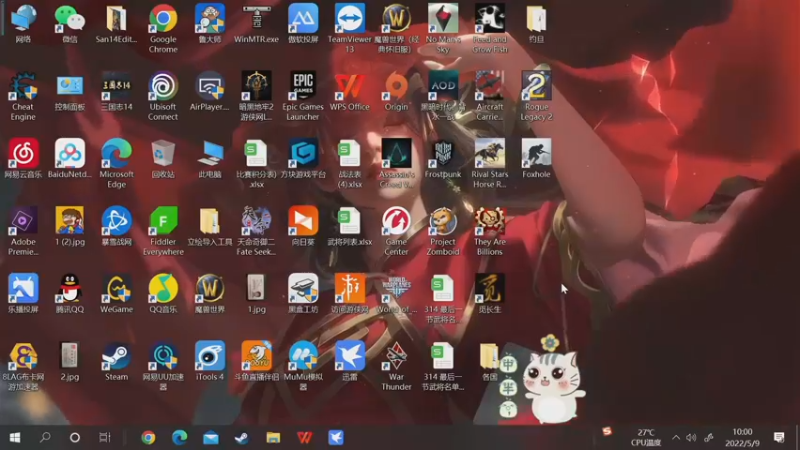Open Cortana circle on taskbar
Viewport: 800px width, 450px height.
(x=74, y=437)
